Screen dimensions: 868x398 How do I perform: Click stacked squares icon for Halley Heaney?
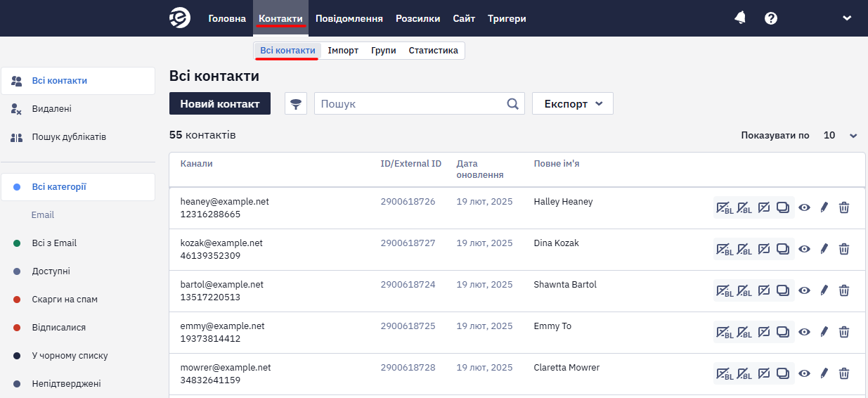(x=783, y=207)
